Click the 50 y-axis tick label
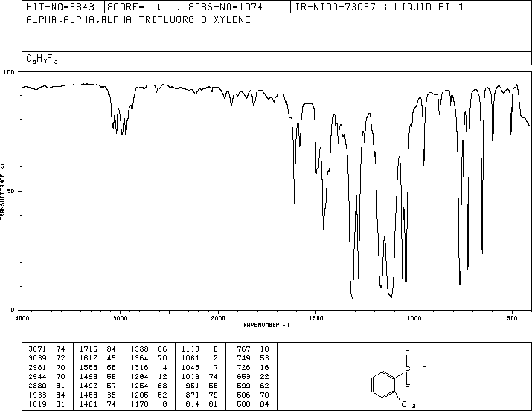This screenshot has height=411, width=532. coord(11,191)
